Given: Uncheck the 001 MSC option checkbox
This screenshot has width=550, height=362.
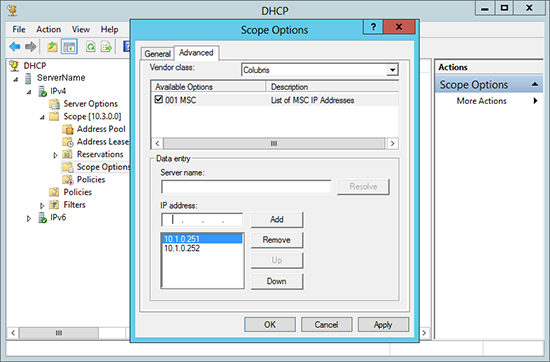Looking at the screenshot, I should pyautogui.click(x=159, y=100).
